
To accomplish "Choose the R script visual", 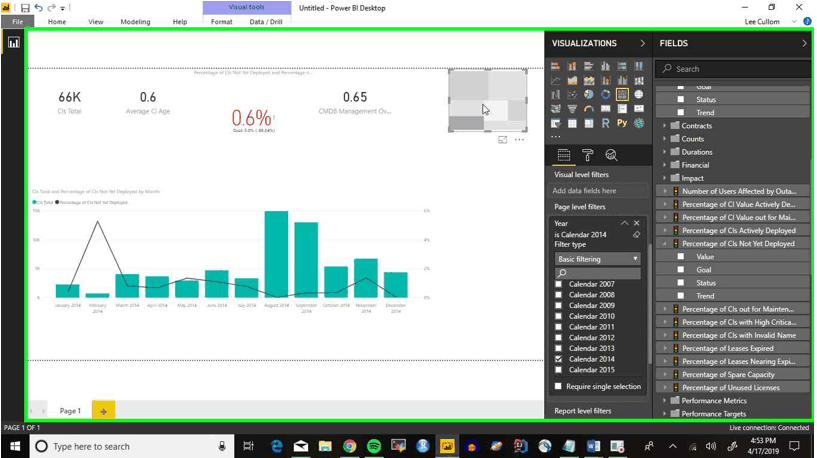I will [x=605, y=123].
